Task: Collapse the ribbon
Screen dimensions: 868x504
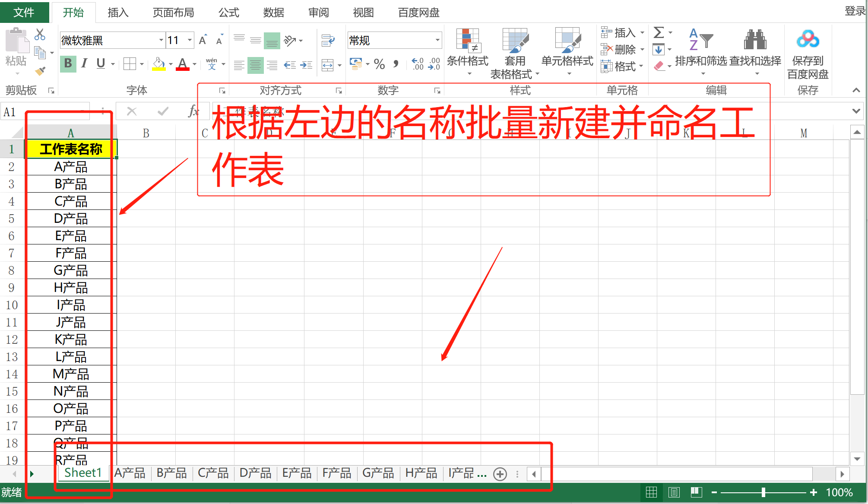Action: (x=856, y=90)
